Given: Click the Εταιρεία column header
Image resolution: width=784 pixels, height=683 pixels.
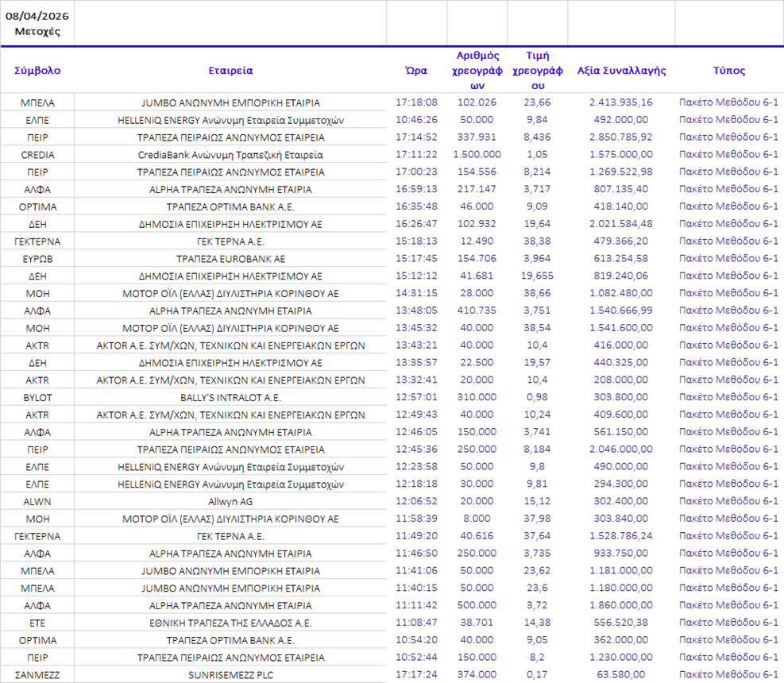Looking at the screenshot, I should [230, 70].
